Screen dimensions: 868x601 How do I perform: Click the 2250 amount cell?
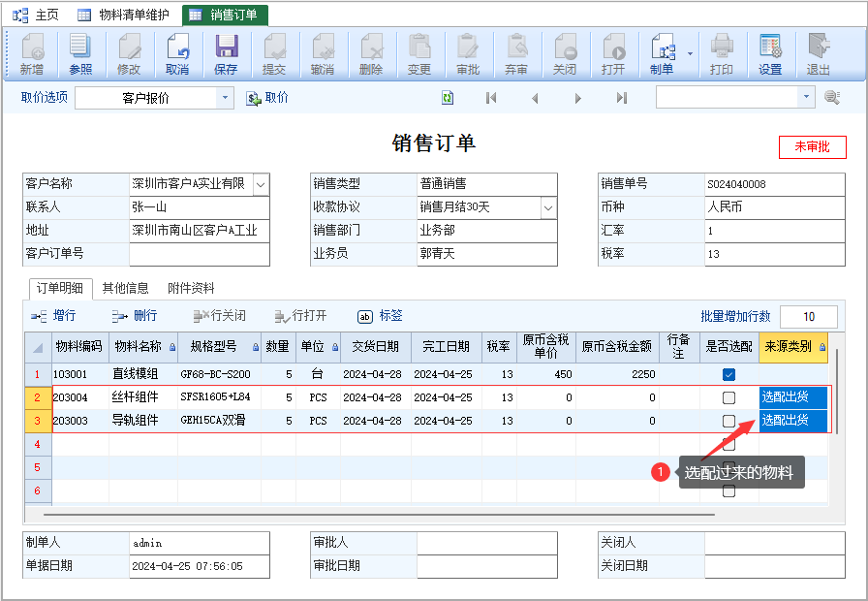tap(617, 374)
